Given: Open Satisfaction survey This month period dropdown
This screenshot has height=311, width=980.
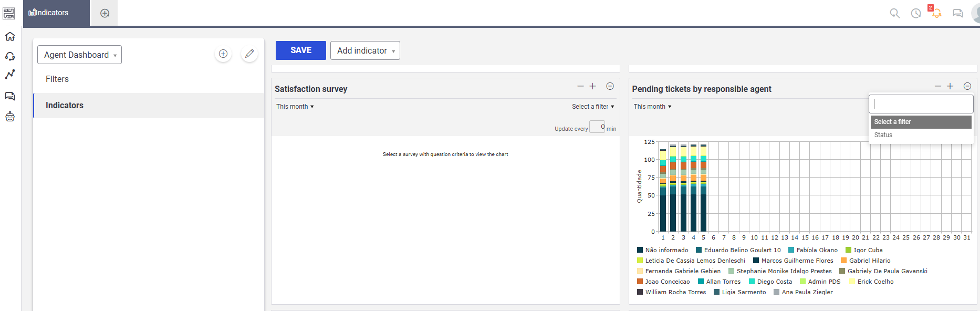Looking at the screenshot, I should 295,107.
